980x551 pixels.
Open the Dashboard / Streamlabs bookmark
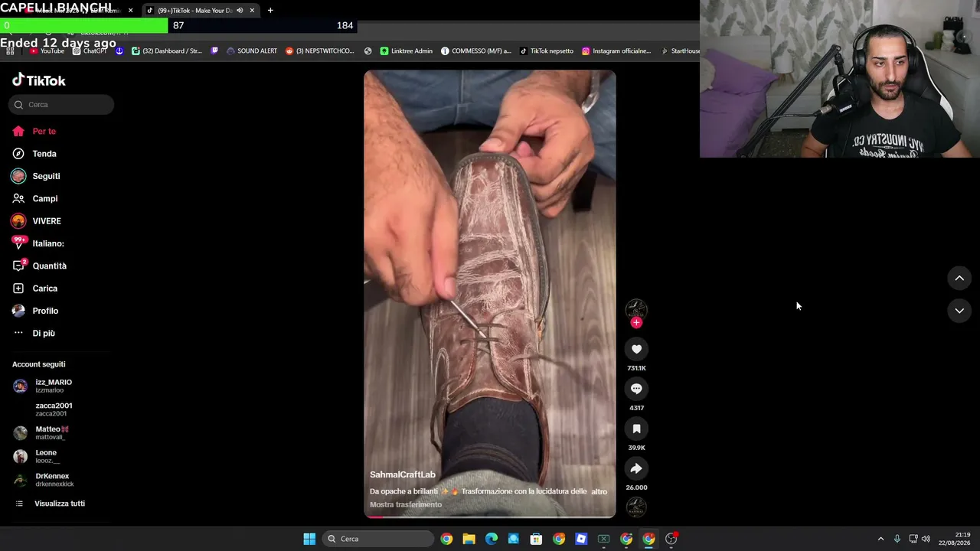167,51
